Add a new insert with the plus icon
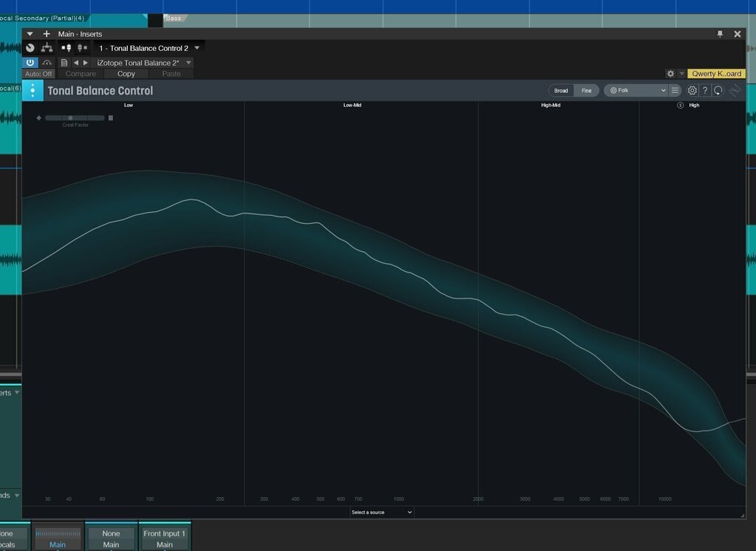Screen dimensions: 756x551 click(x=47, y=34)
